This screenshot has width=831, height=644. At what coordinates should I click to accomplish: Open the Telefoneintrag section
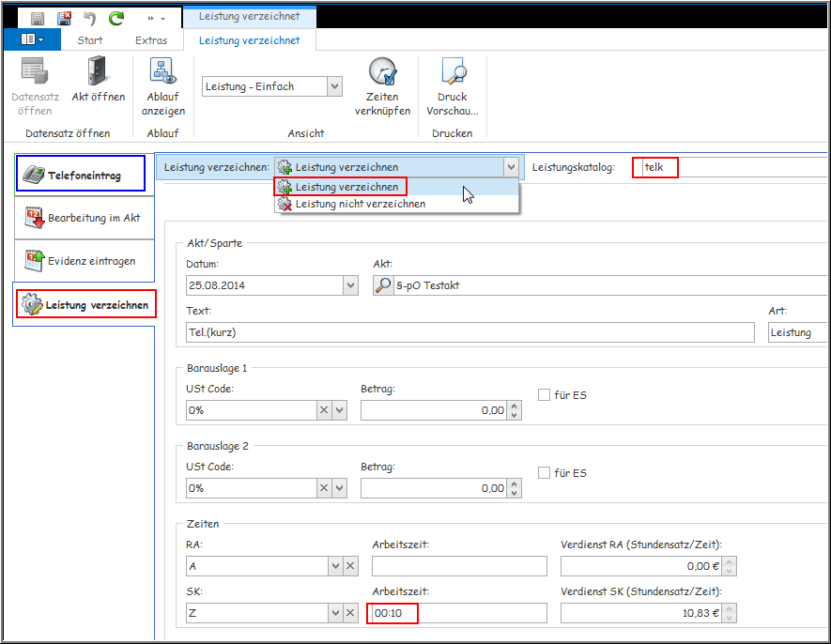coord(80,176)
